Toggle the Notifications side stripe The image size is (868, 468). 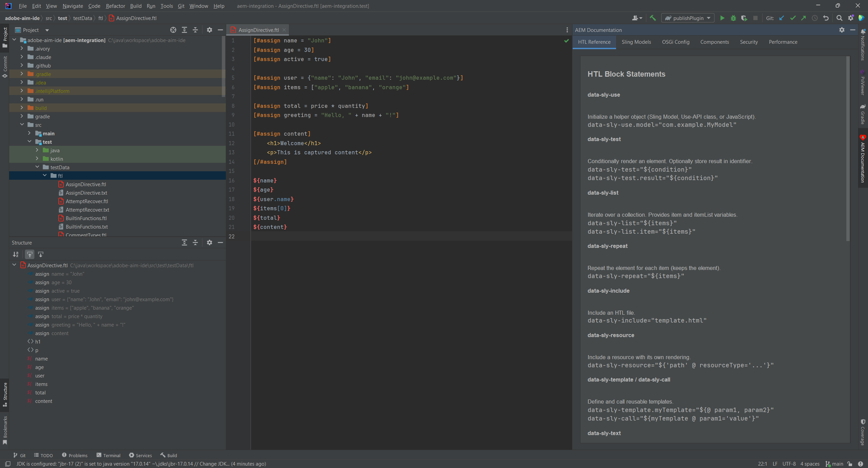click(x=863, y=45)
